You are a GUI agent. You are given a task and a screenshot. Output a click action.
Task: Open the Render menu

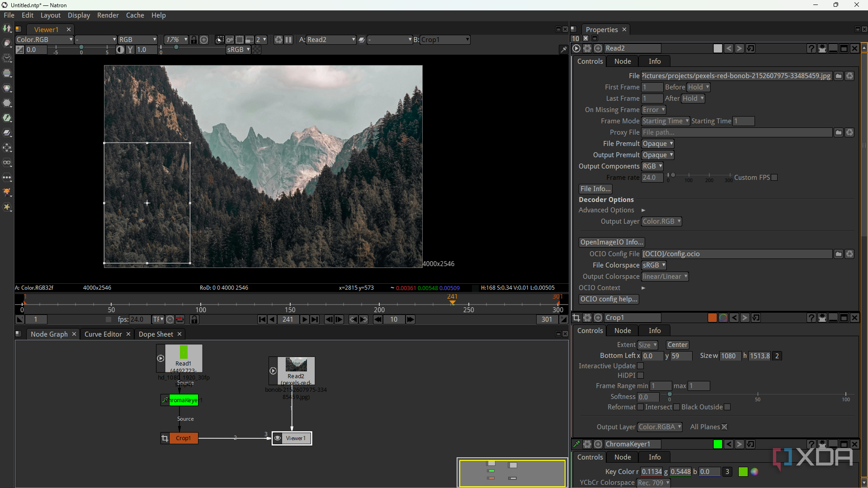[108, 15]
